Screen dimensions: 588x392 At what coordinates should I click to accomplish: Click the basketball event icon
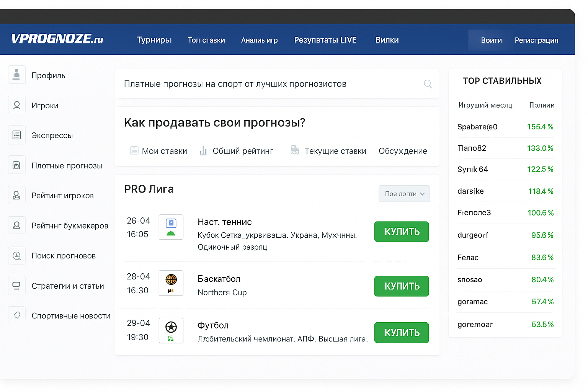tap(171, 283)
